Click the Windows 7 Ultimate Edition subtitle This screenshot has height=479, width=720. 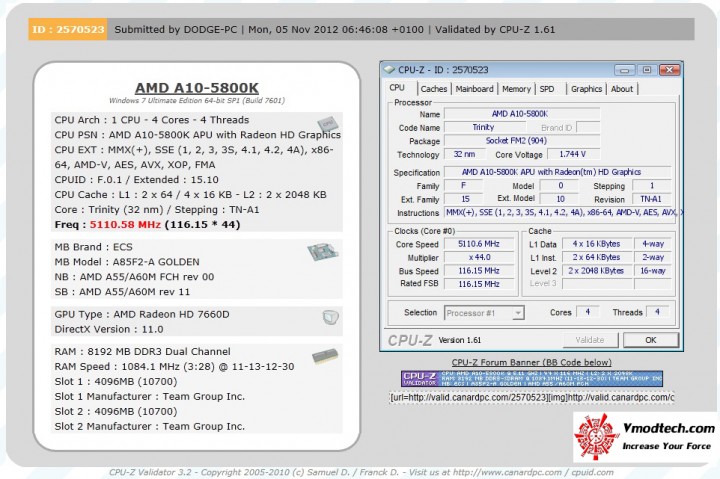[x=197, y=101]
